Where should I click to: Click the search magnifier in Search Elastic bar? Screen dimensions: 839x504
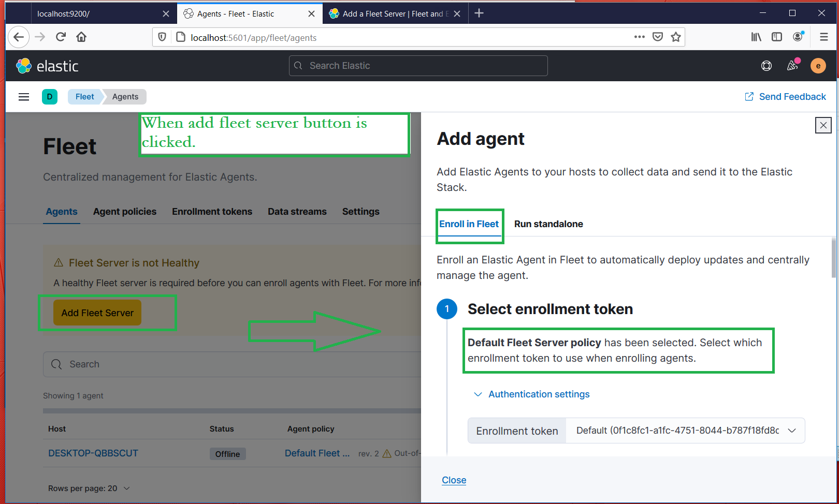coord(298,66)
